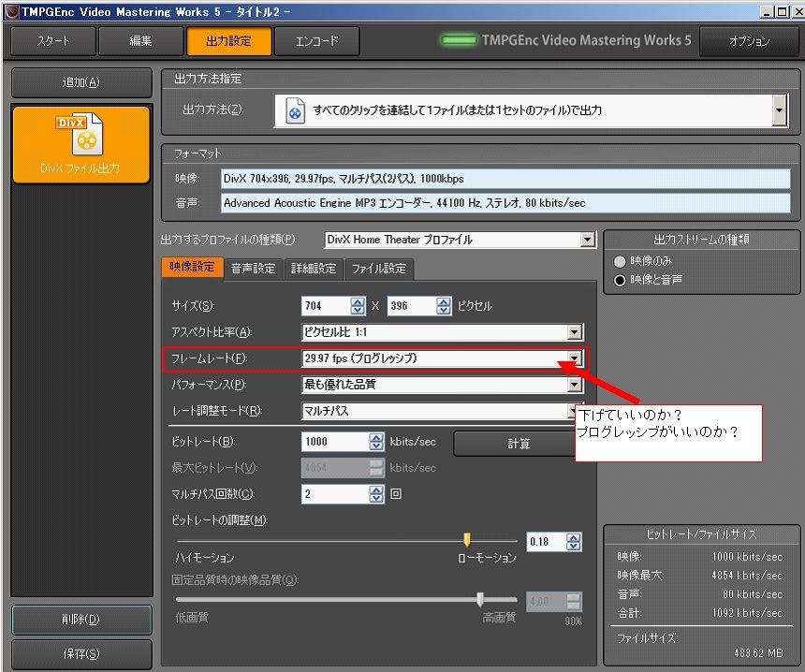Click the 保存(S) button
Image resolution: width=805 pixels, height=672 pixels.
(x=81, y=654)
